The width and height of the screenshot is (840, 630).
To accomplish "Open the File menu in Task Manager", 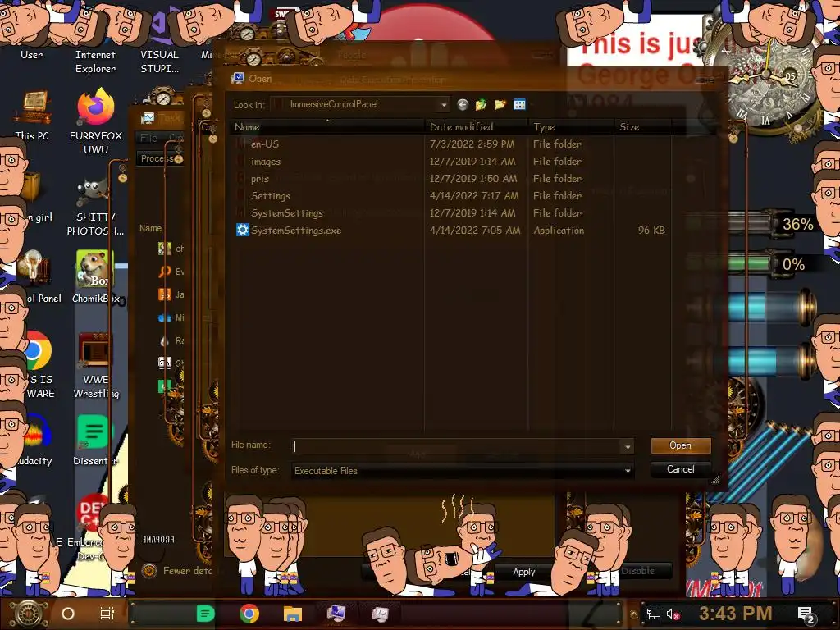I will (149, 138).
